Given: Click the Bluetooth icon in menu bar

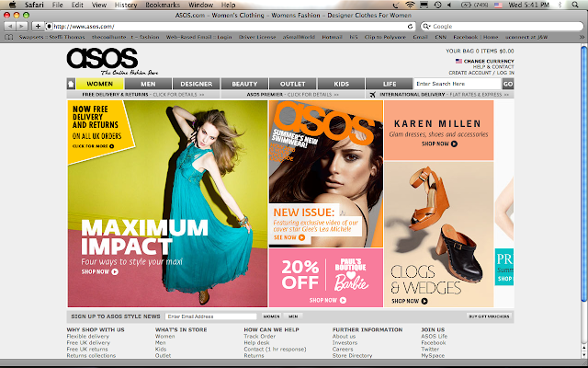Looking at the screenshot, I should coord(560,5).
